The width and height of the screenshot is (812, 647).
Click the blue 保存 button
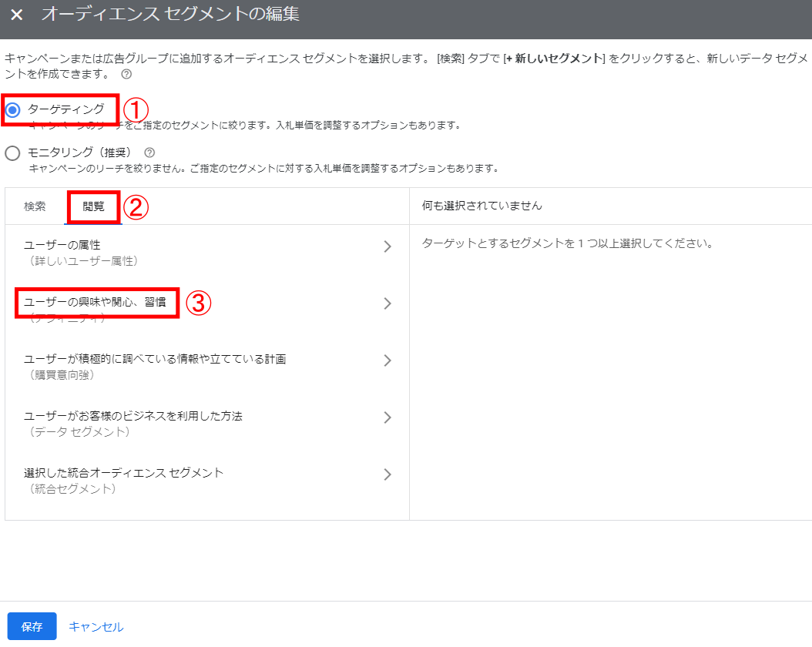click(x=32, y=626)
